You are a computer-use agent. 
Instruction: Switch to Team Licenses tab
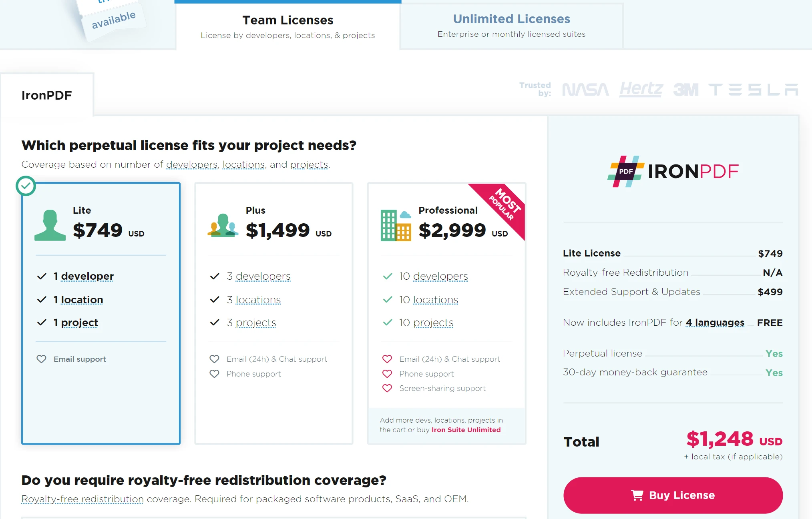tap(288, 24)
